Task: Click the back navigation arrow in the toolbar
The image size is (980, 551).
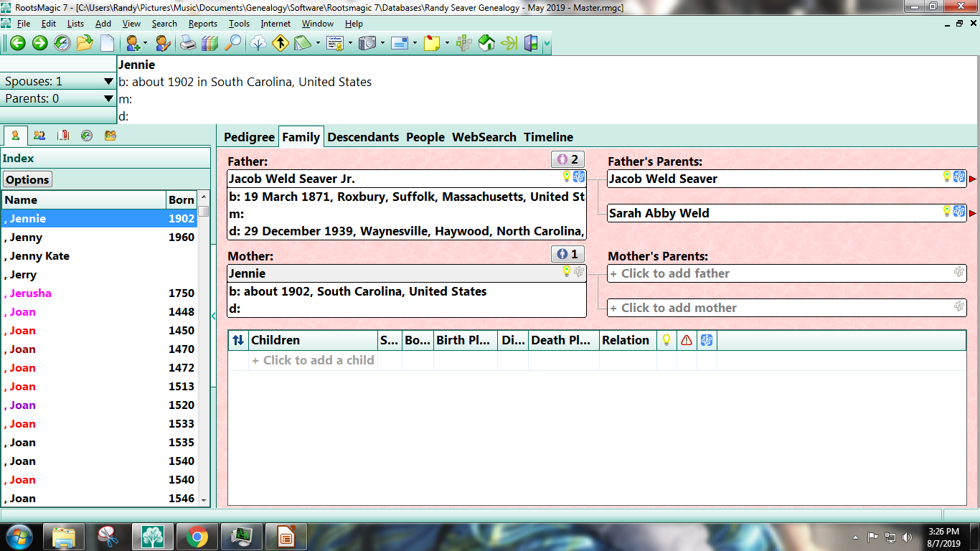Action: click(18, 43)
